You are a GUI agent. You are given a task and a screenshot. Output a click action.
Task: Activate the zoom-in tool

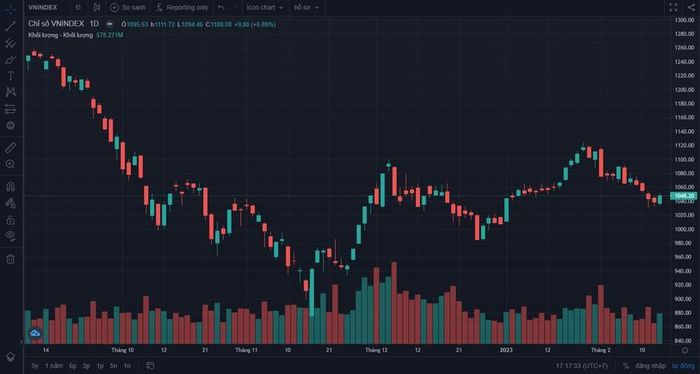pyautogui.click(x=11, y=164)
